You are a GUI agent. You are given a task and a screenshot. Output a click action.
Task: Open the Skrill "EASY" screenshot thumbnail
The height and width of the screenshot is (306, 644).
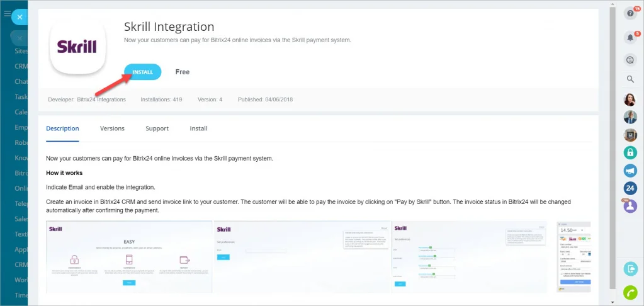click(129, 257)
